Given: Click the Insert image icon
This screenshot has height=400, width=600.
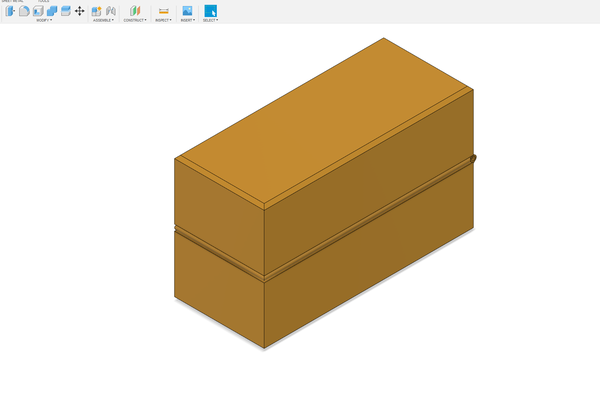Looking at the screenshot, I should 187,11.
